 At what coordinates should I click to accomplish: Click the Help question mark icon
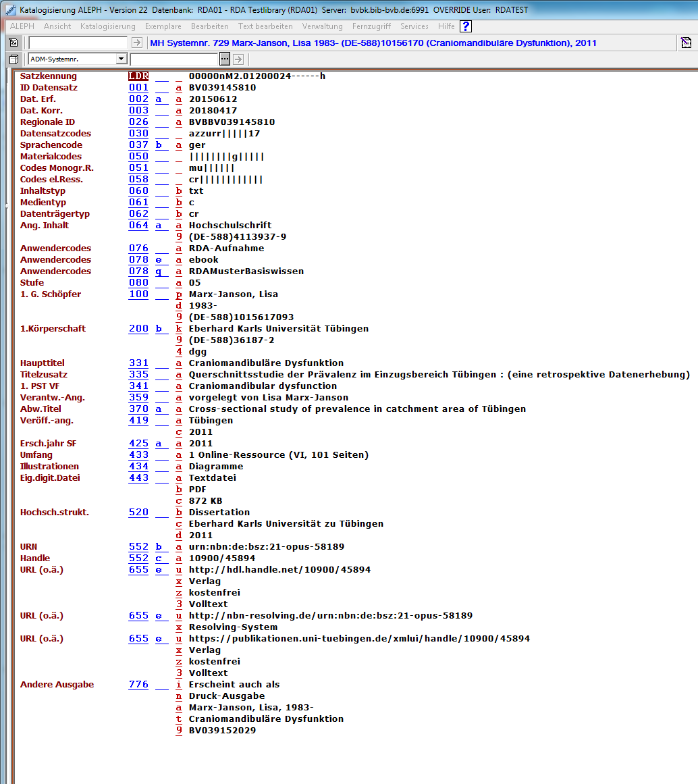(x=466, y=26)
